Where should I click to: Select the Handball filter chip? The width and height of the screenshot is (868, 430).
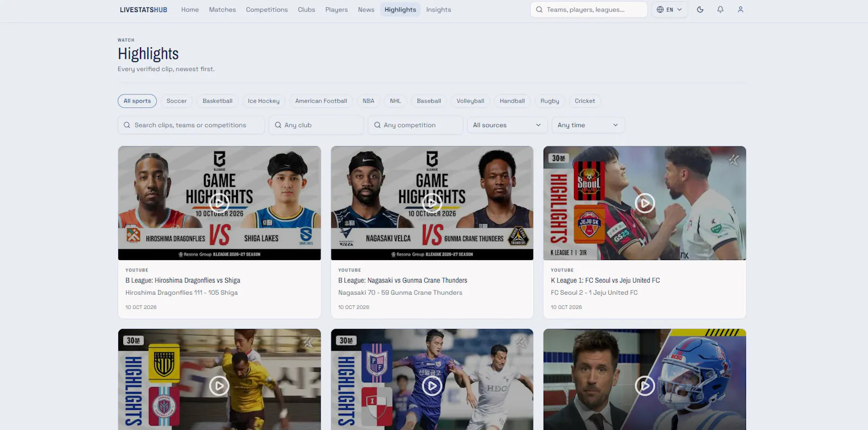[512, 101]
